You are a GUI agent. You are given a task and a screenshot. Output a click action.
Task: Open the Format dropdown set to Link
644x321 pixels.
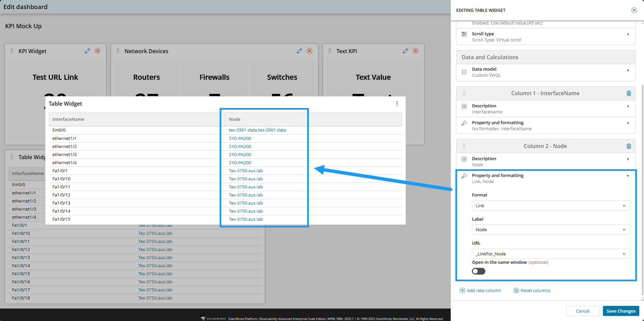tap(551, 206)
